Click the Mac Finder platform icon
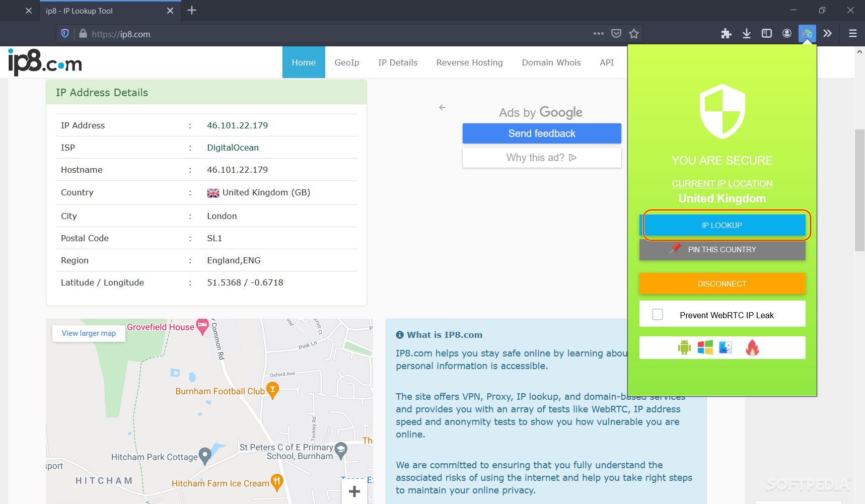The height and width of the screenshot is (504, 865). pyautogui.click(x=726, y=347)
